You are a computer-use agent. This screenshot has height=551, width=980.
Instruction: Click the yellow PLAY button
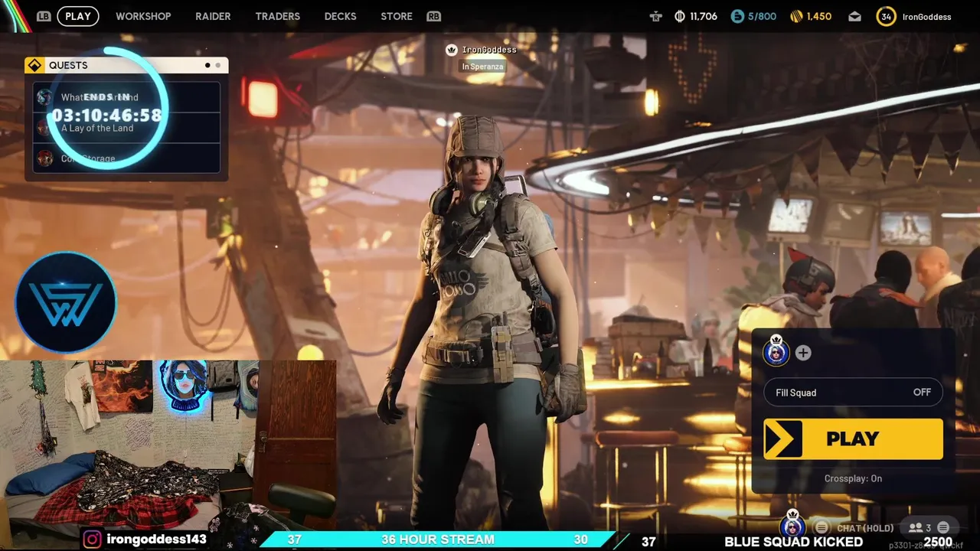(x=853, y=439)
